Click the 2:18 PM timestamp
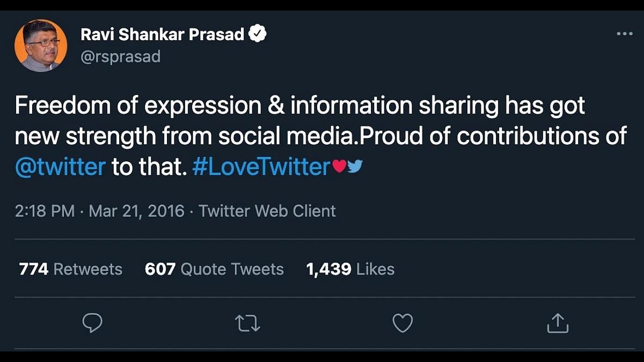The image size is (644, 362). pos(45,211)
